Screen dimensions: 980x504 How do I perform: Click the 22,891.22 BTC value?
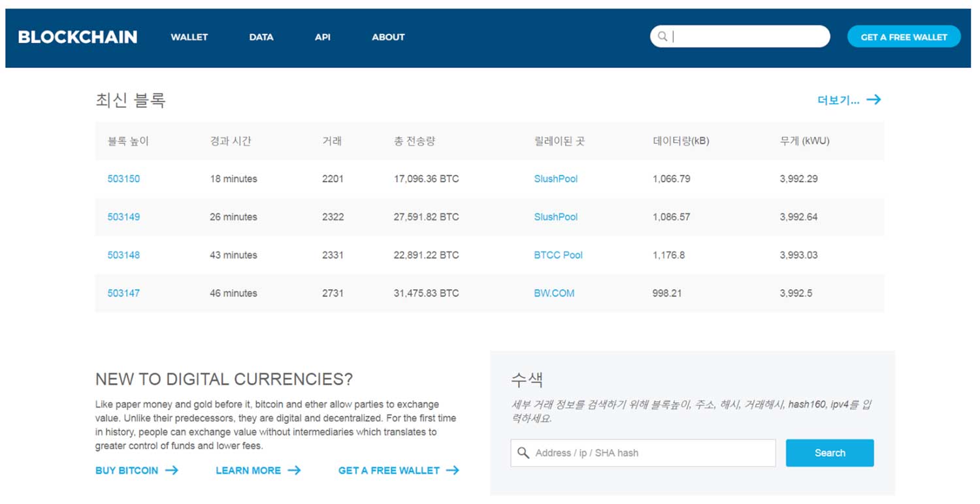(426, 255)
